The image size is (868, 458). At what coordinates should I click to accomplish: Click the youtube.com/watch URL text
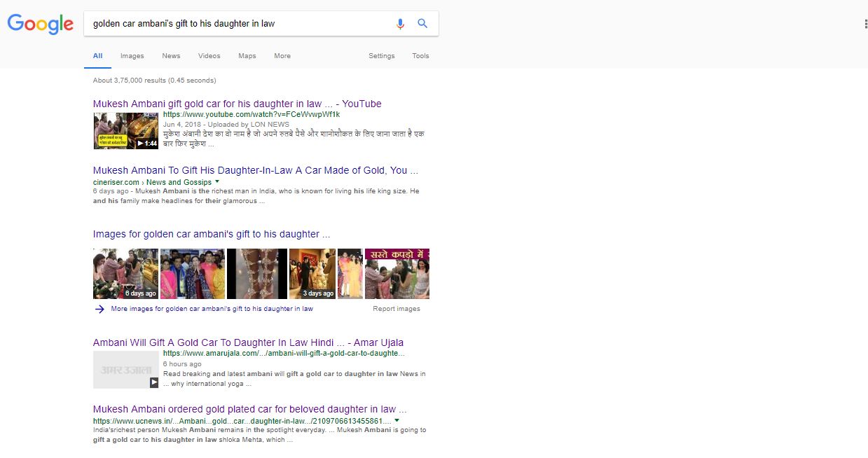[x=252, y=114]
